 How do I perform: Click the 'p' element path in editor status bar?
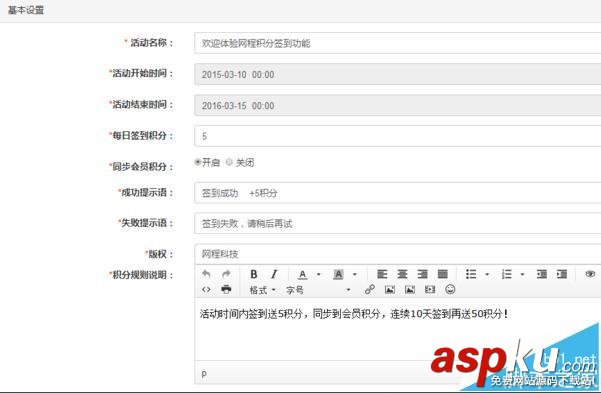click(x=204, y=373)
